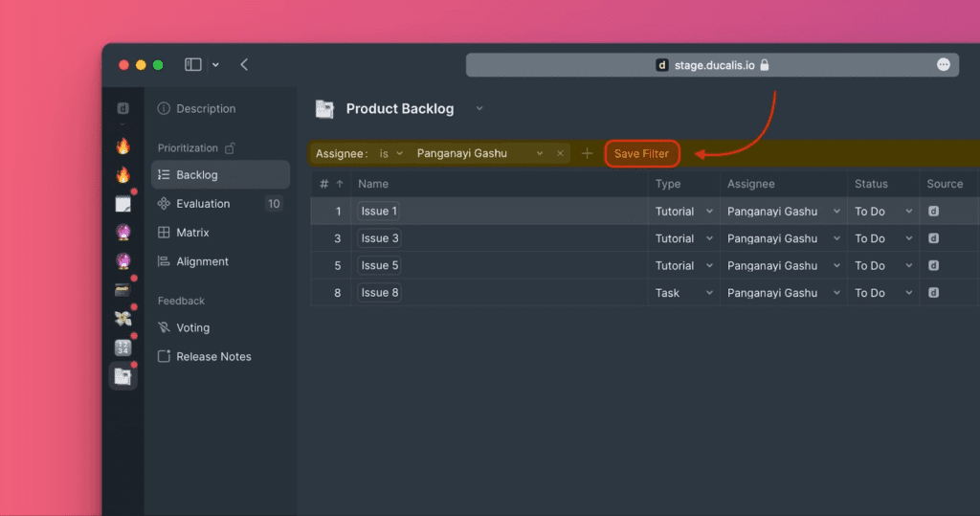
Task: Click the Source icon for Issue 1
Action: pyautogui.click(x=933, y=211)
